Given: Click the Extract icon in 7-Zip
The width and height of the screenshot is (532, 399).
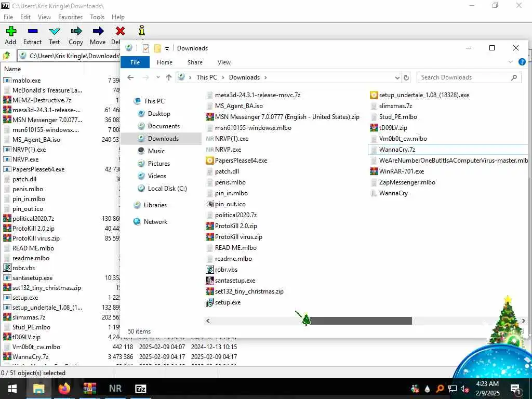Looking at the screenshot, I should [x=33, y=31].
